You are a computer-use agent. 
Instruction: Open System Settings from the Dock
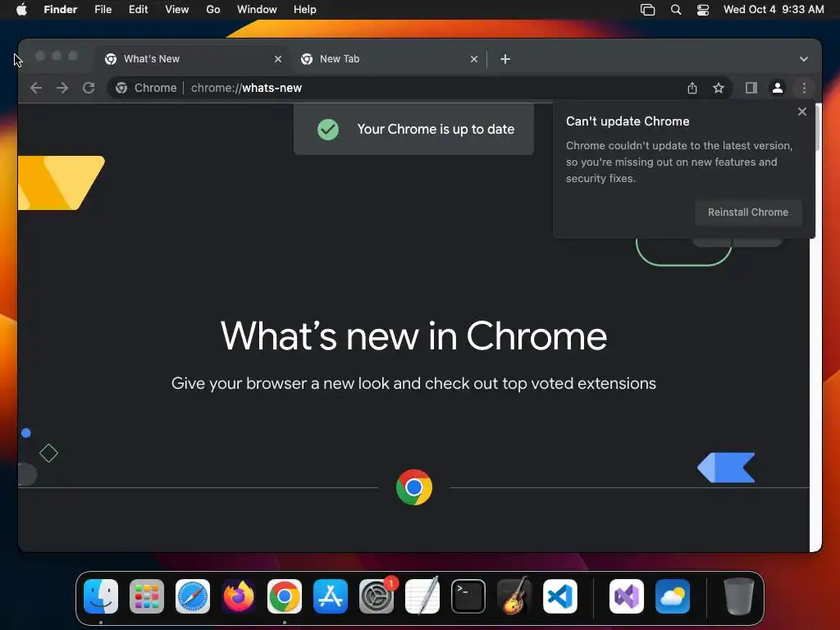tap(377, 596)
